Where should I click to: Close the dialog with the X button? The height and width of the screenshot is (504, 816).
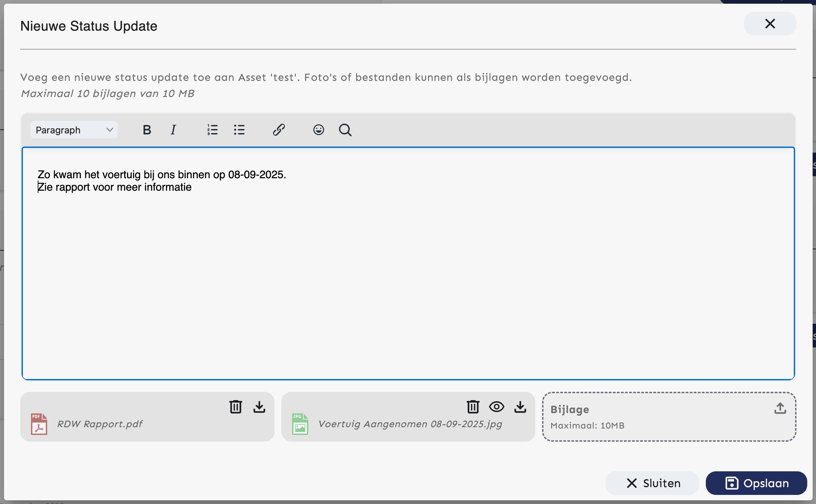point(770,24)
